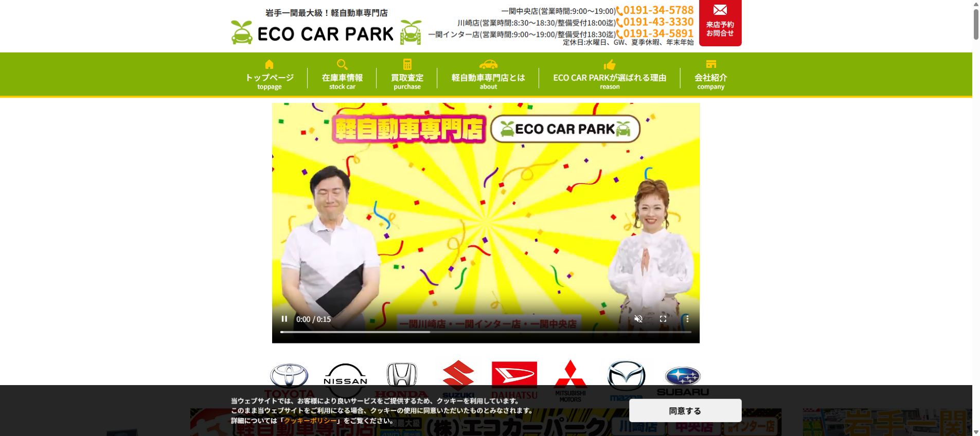Click the Toyota brand logo
The height and width of the screenshot is (436, 980).
click(x=290, y=381)
